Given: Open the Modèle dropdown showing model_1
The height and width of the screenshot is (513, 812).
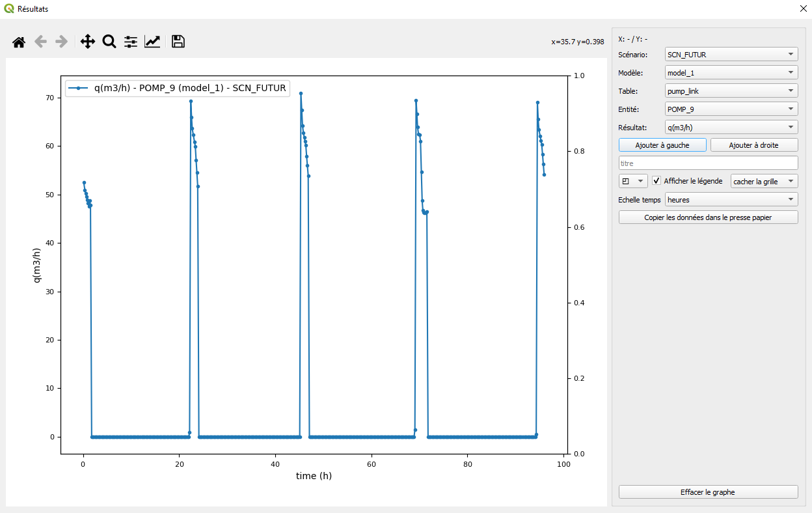Looking at the screenshot, I should click(731, 73).
